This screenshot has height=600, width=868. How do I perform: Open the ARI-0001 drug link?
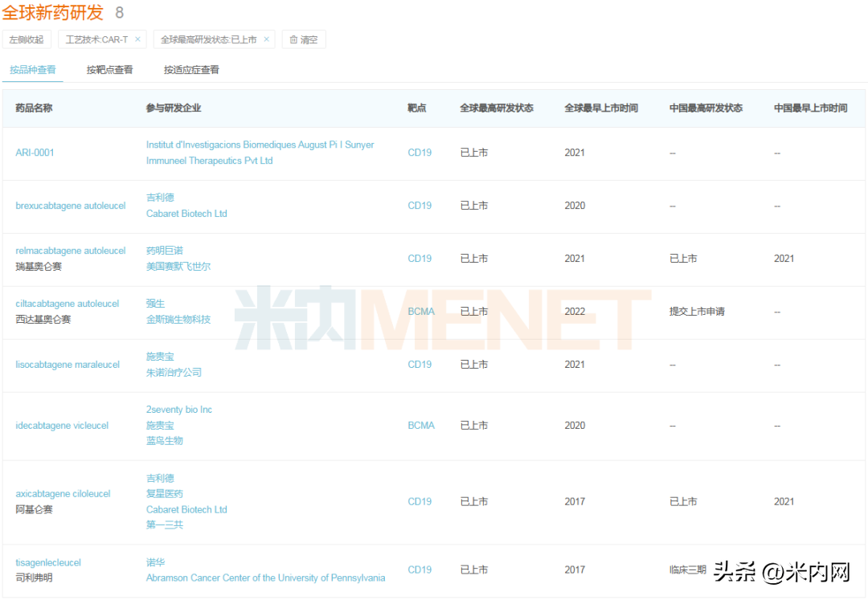35,153
